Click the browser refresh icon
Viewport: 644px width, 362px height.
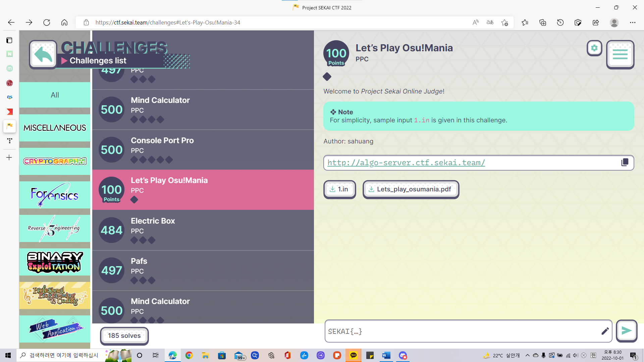click(47, 22)
